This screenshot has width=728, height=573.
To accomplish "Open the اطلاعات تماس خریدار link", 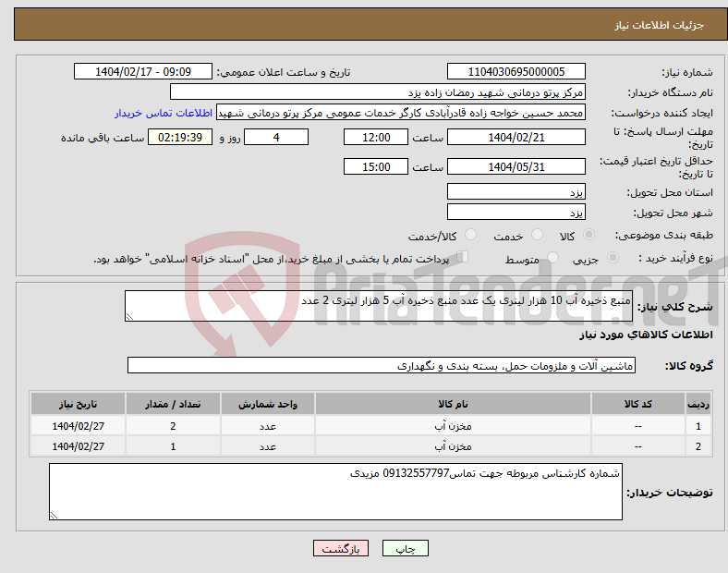I will tap(164, 113).
